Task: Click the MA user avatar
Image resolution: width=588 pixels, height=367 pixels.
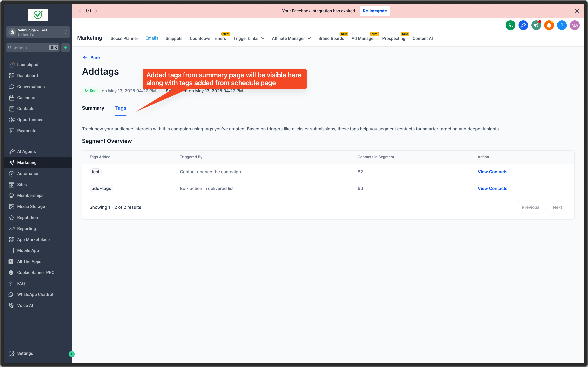Action: click(x=575, y=25)
